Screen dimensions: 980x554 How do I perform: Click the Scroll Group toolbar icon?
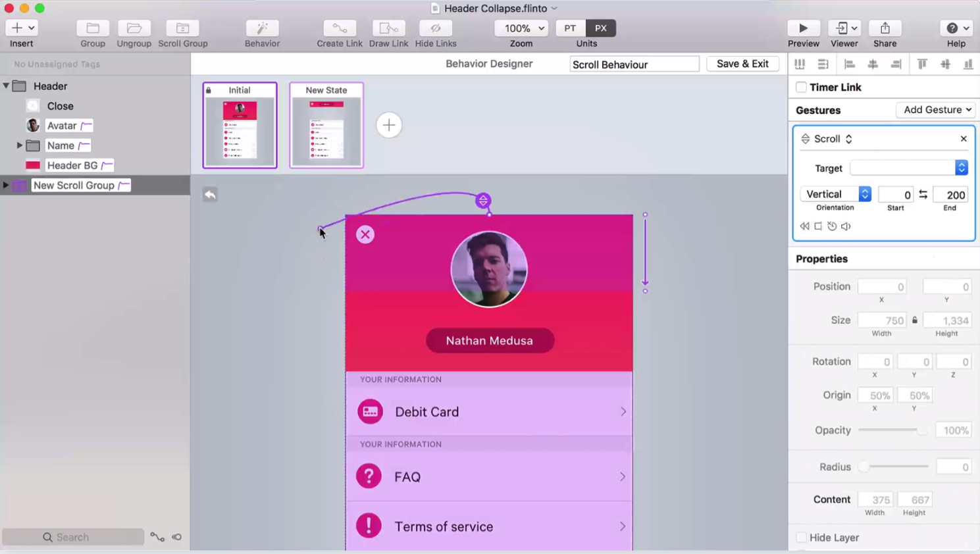(182, 28)
